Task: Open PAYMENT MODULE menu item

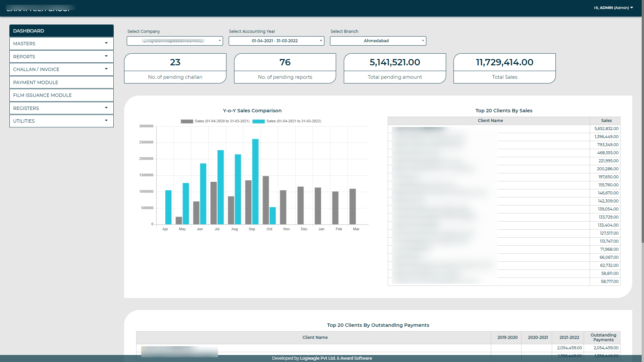Action: click(x=61, y=82)
